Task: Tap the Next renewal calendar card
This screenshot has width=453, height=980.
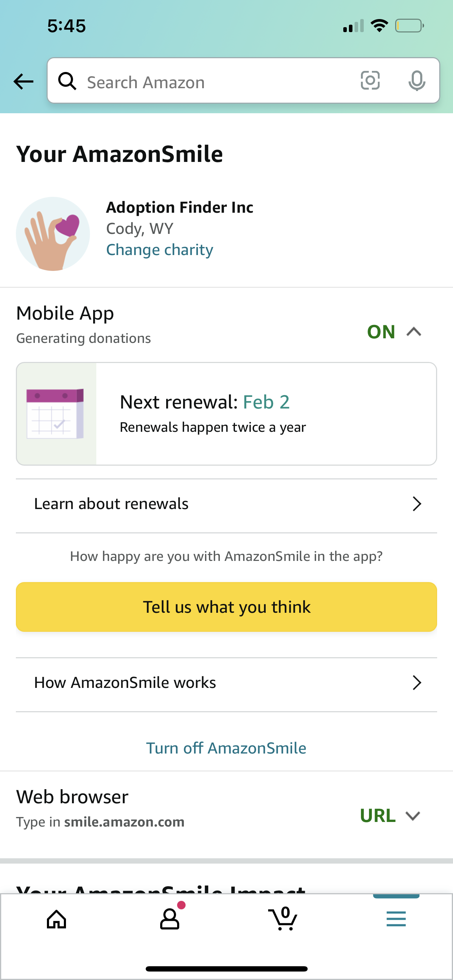Action: coord(226,413)
